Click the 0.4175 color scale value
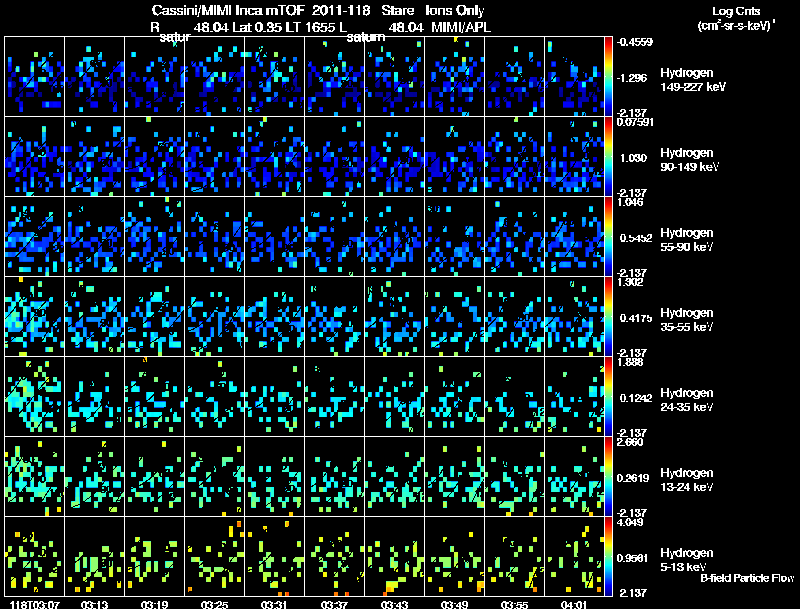 tap(636, 318)
